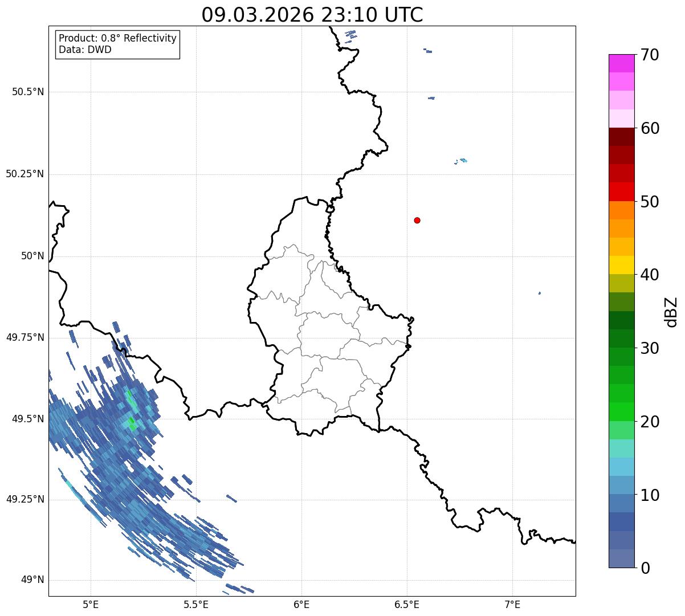Click the latitude label "49°N"
Viewport: 685px width, 616px height.
(x=32, y=580)
